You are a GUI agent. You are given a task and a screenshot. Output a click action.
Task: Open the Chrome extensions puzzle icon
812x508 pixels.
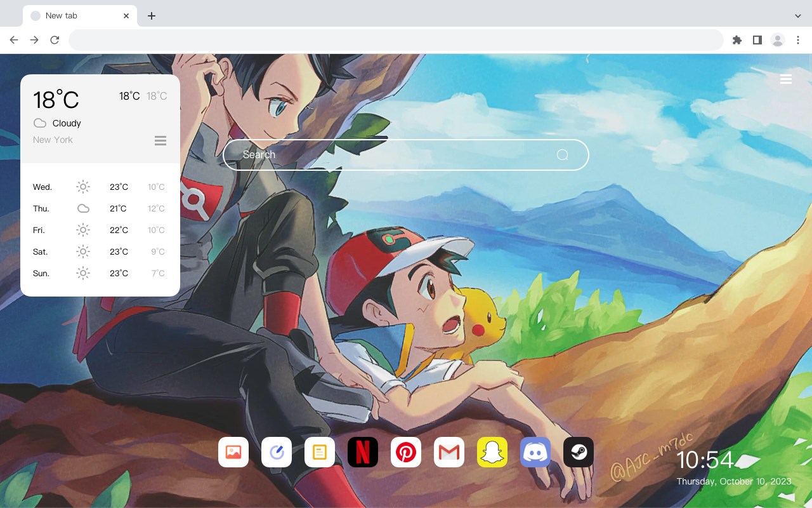click(x=737, y=40)
